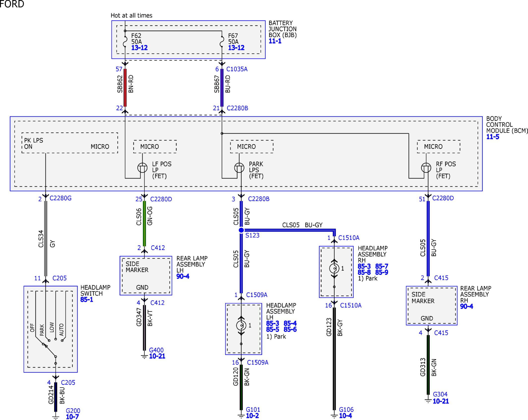Open the 10-4 reference under G106
Screen dimensions: 528x420
345,416
